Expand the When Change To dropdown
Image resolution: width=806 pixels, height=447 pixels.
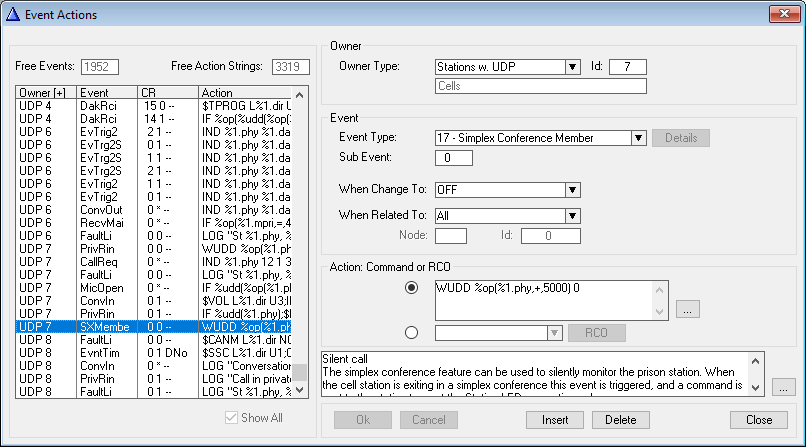tap(572, 190)
